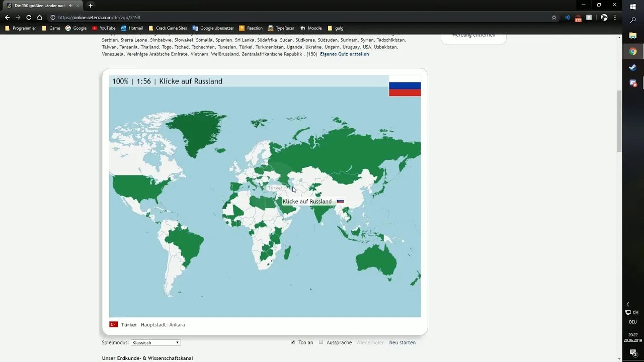Click the browser profile icon beside the address bar
The image size is (644, 362).
pos(603,17)
